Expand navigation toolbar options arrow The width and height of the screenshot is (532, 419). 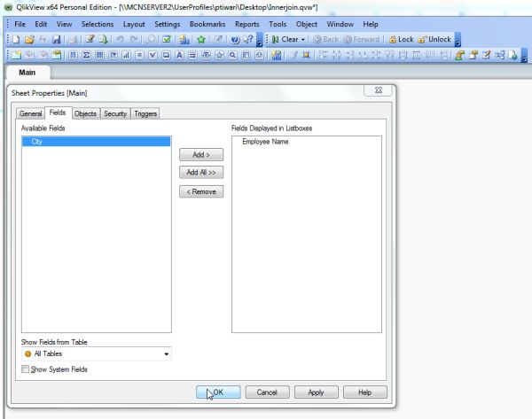(458, 40)
